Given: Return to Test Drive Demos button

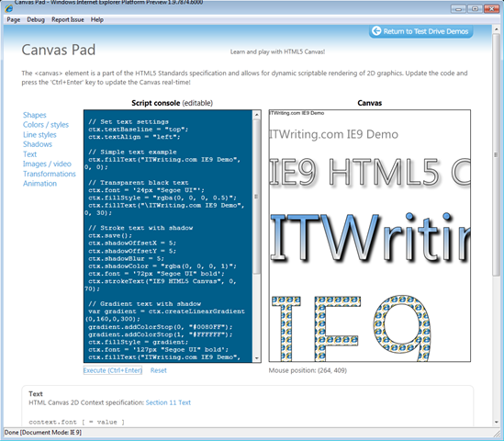Looking at the screenshot, I should (420, 31).
